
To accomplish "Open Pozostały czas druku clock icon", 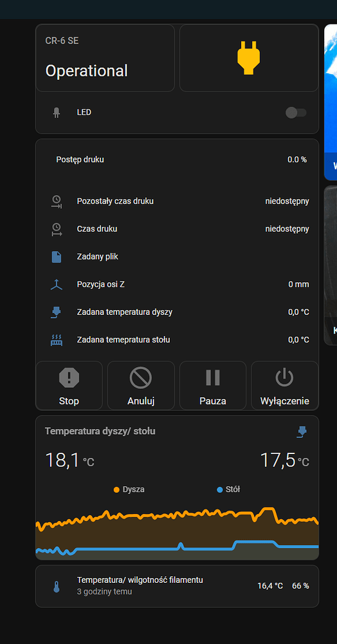I will tap(57, 202).
